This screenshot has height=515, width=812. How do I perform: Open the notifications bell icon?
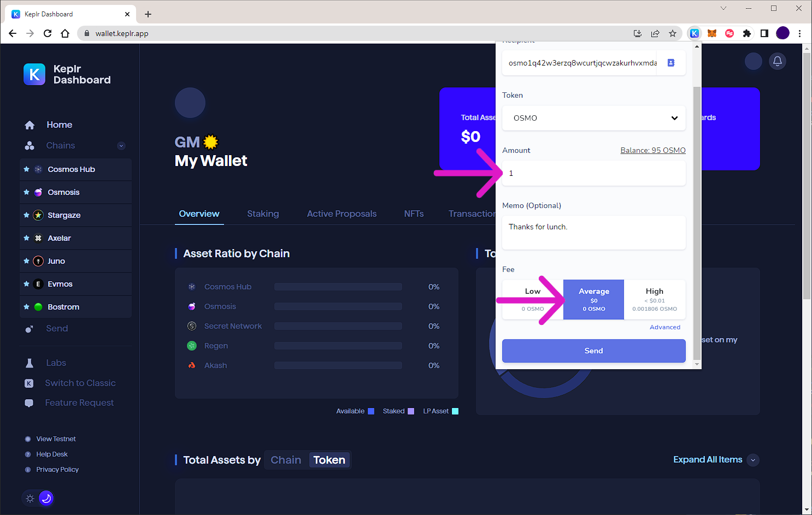click(778, 61)
